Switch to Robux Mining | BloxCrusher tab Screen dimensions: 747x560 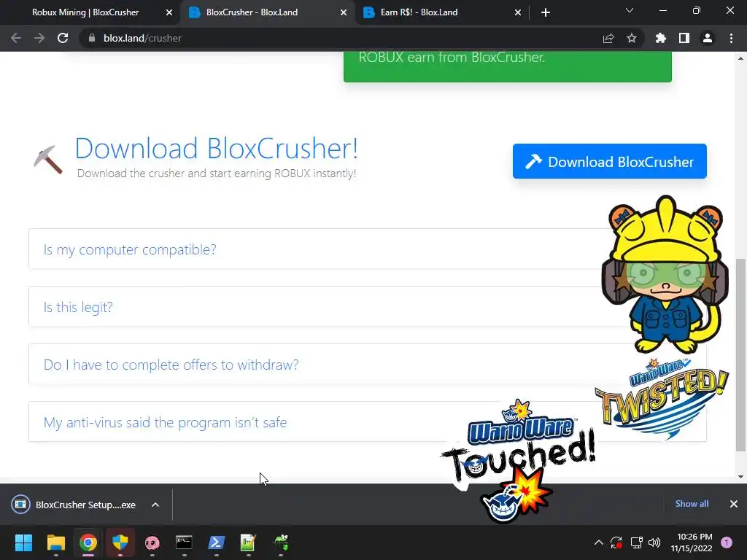(x=85, y=12)
